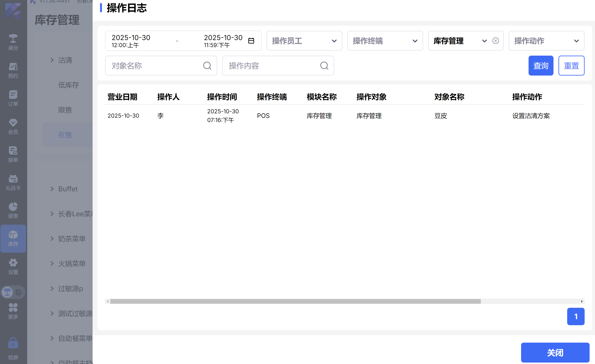595x364 pixels.
Task: Click the search icon in 对象名称 field
Action: [x=207, y=66]
